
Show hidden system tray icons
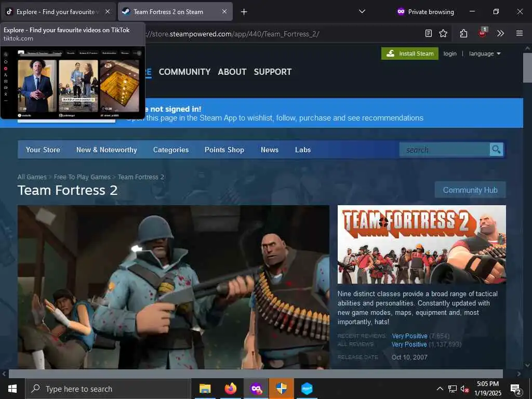(440, 389)
